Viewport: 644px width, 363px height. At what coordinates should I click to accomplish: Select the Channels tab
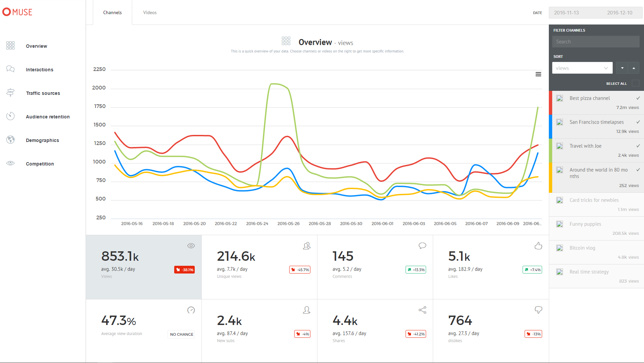coord(112,12)
